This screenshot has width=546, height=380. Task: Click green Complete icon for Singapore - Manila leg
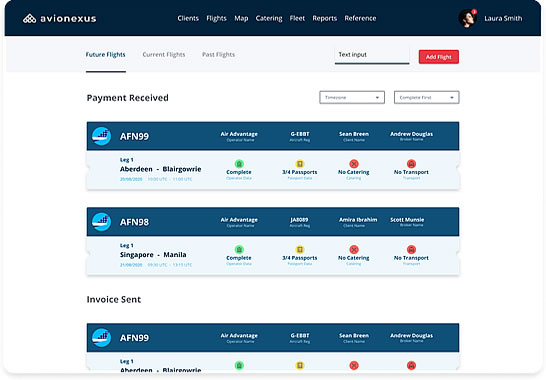tap(239, 249)
